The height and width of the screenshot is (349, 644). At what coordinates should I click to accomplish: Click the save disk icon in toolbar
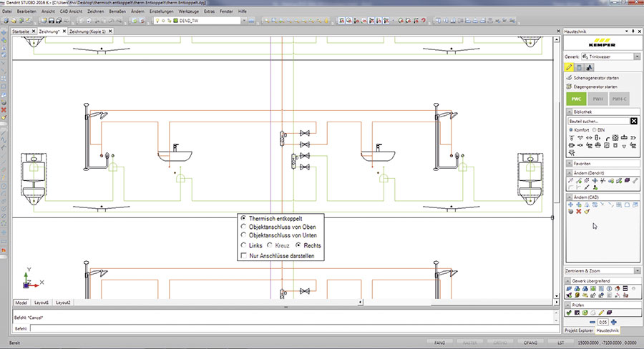coord(52,21)
